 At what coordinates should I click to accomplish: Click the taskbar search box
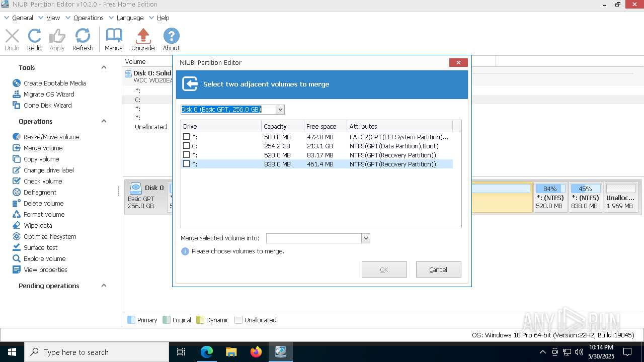(x=97, y=352)
